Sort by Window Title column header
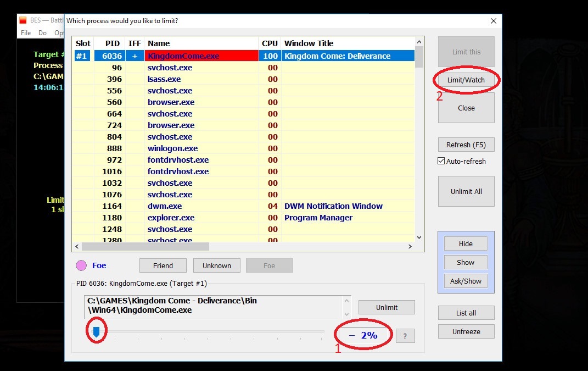Viewport: 588px width, 371px height. 348,43
